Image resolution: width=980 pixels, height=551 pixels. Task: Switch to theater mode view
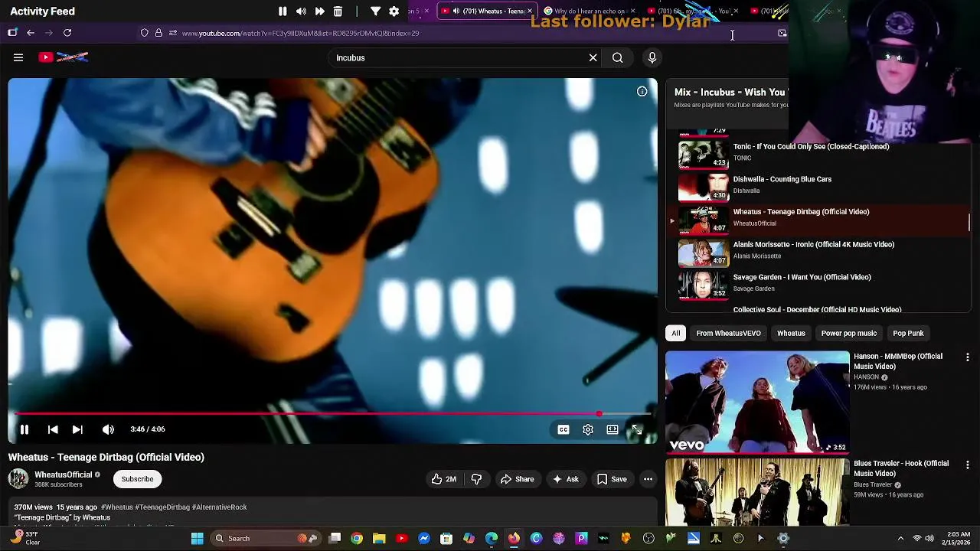click(612, 429)
